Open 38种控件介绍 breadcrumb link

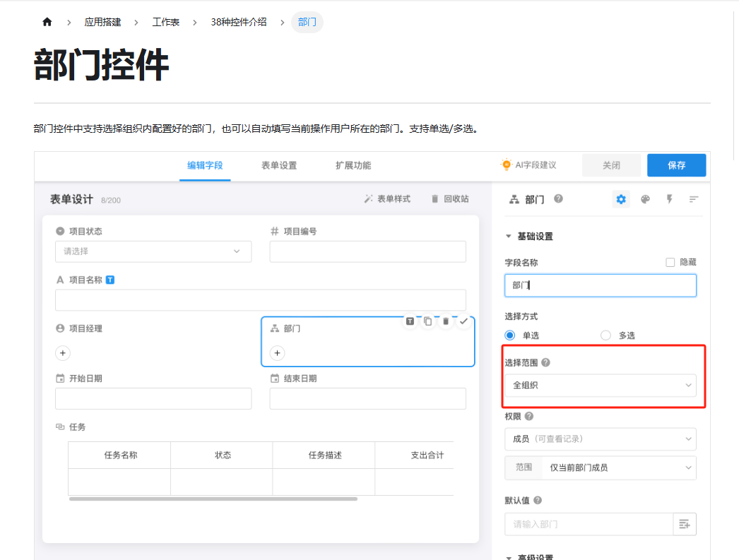pyautogui.click(x=239, y=22)
